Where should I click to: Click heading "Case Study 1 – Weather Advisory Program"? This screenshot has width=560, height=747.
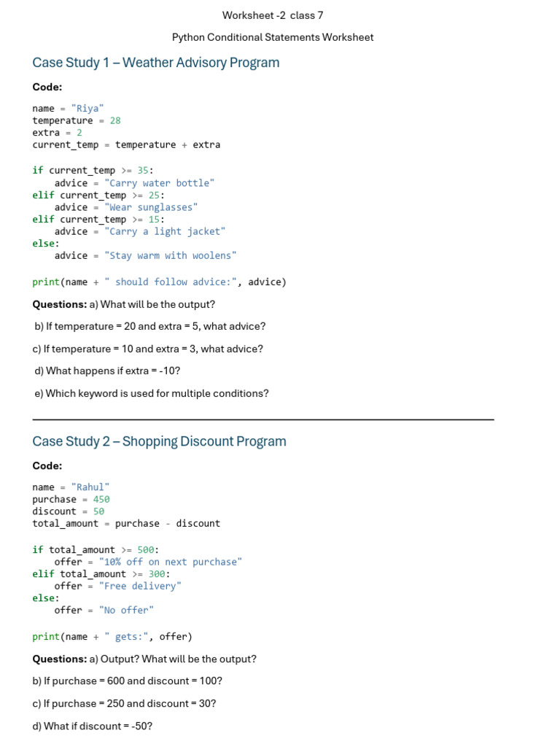tap(156, 63)
